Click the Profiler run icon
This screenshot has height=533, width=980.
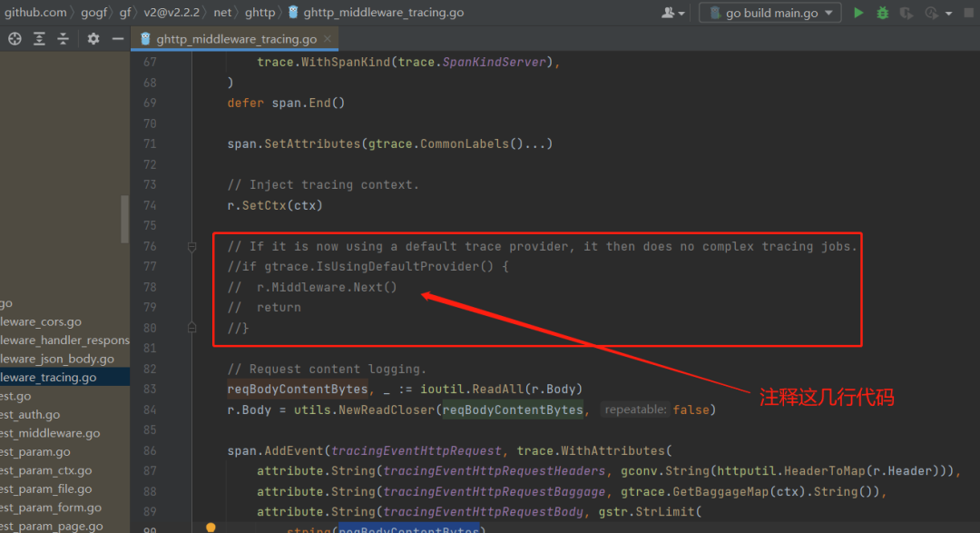point(931,13)
